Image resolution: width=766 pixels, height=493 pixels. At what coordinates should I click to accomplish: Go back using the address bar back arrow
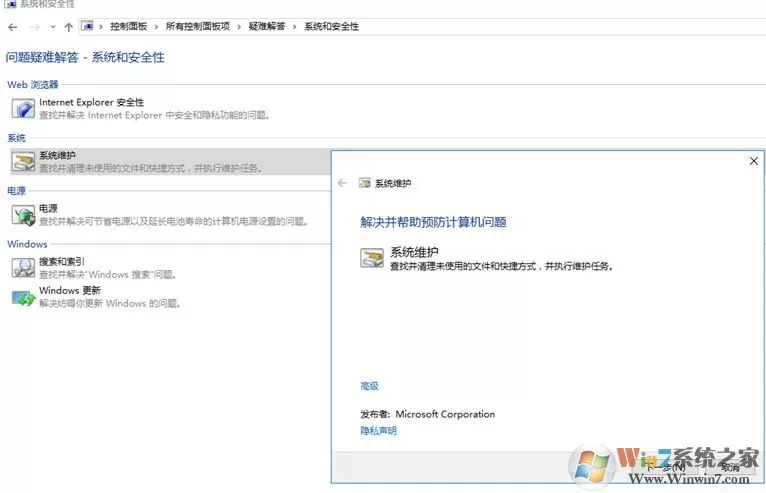(13, 27)
